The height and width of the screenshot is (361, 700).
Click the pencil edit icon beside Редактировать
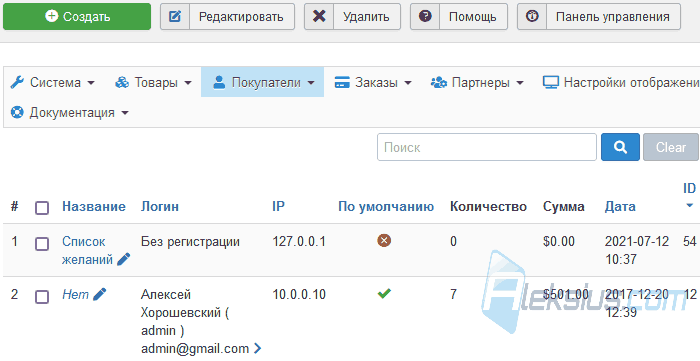[x=175, y=17]
